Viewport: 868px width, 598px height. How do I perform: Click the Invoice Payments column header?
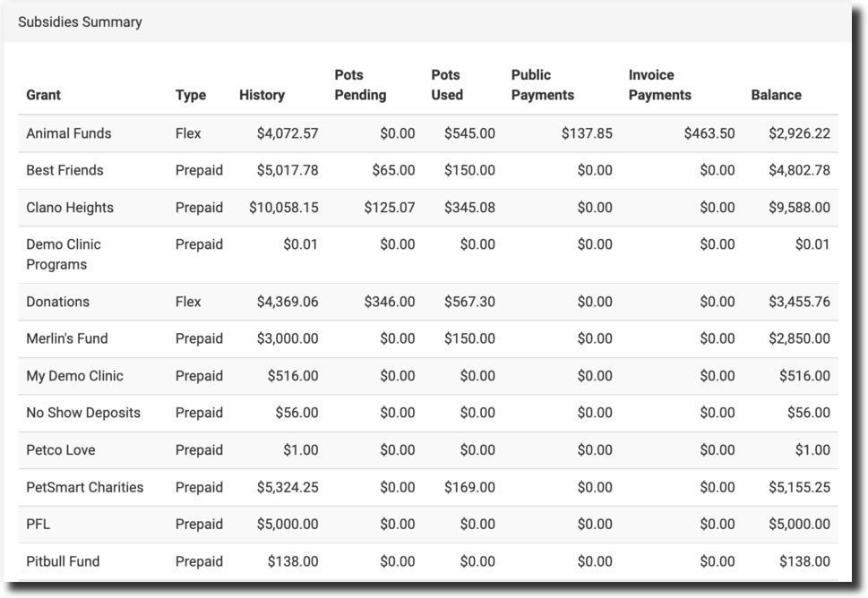tap(660, 85)
